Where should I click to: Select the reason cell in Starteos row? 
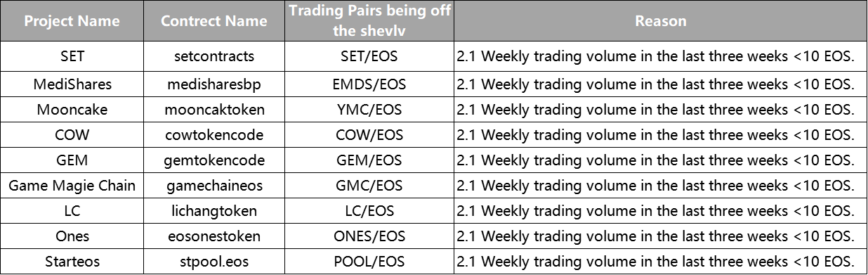(660, 261)
